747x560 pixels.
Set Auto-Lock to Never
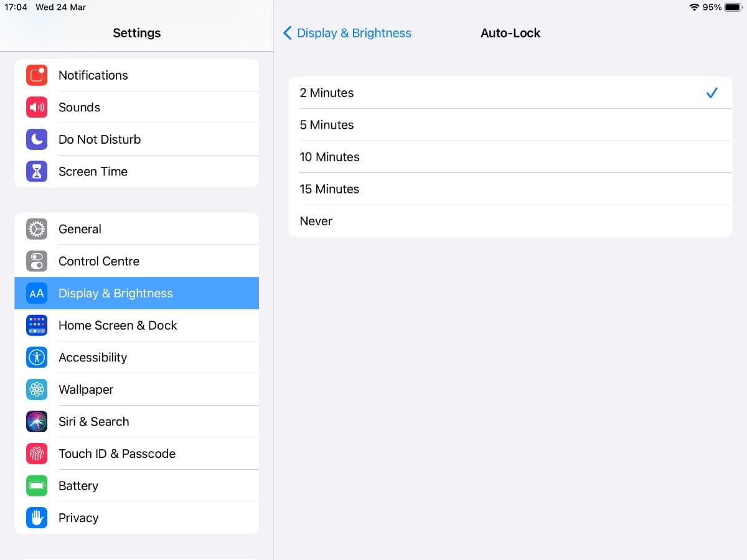[509, 222]
